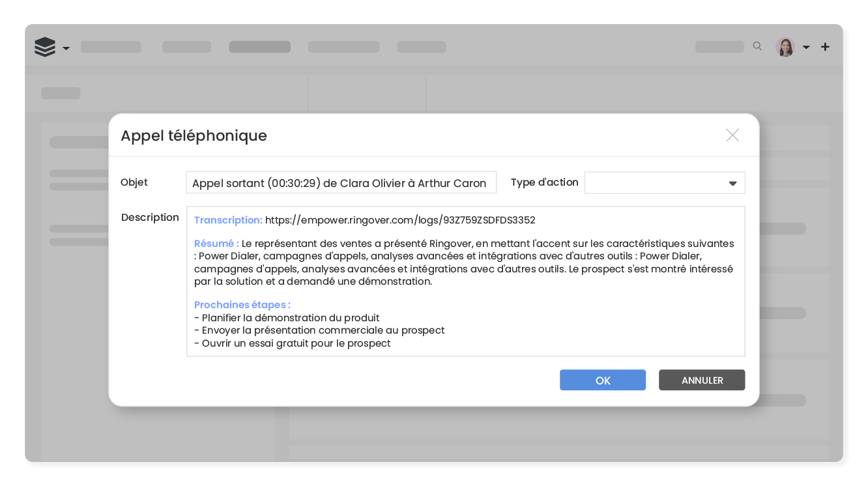Expand the caret next to the avatar
This screenshot has width=868, height=486.
tap(806, 48)
